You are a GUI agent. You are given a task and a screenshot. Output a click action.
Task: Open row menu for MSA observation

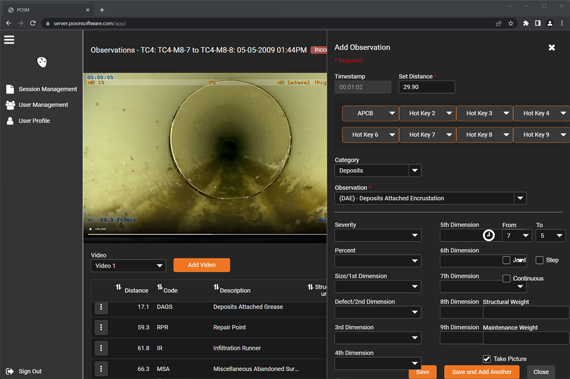coord(101,369)
